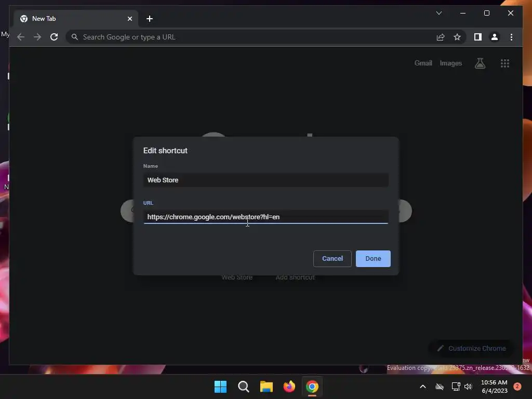Screen dimensions: 532x399
Task: Cancel the Edit shortcut dialog
Action: [332, 259]
